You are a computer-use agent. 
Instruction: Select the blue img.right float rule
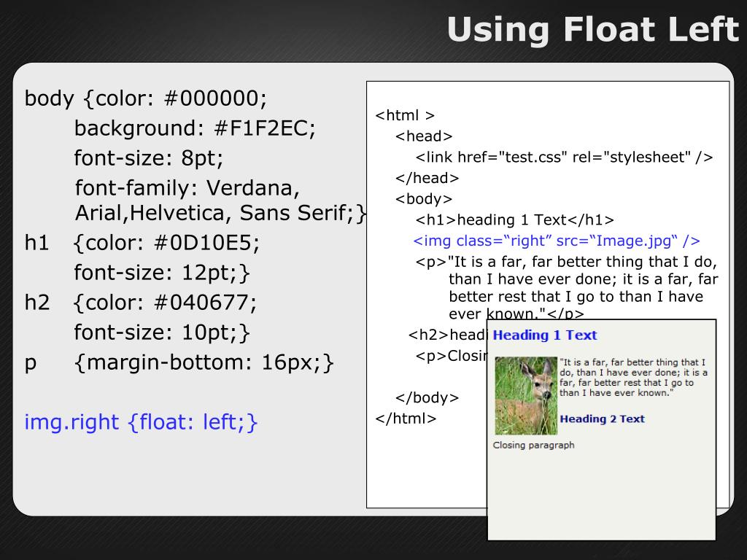pos(142,422)
